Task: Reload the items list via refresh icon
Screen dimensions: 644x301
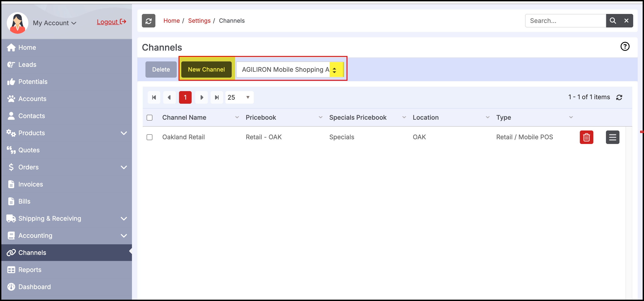Action: coord(619,97)
